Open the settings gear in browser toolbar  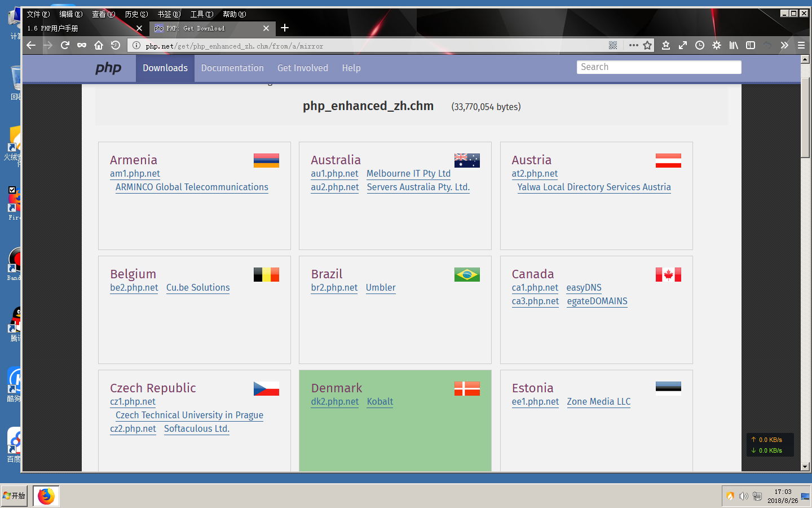(x=717, y=45)
